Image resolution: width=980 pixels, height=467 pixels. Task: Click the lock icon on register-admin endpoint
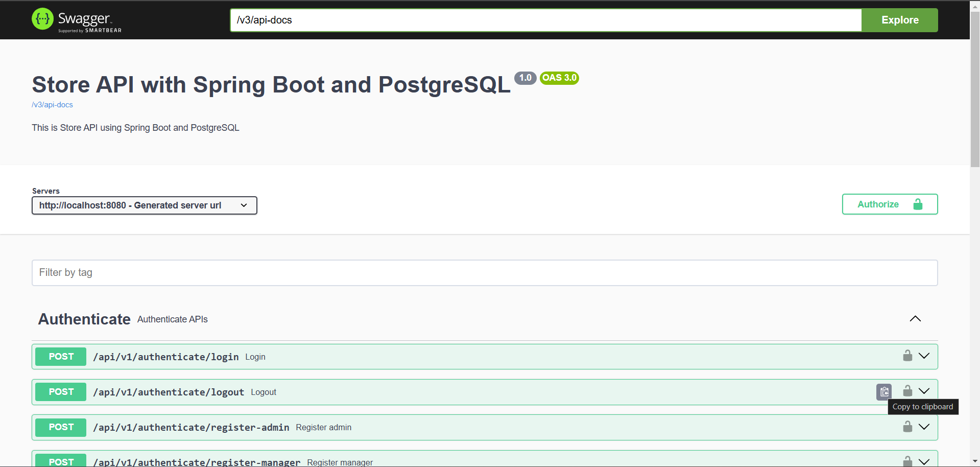click(x=907, y=427)
